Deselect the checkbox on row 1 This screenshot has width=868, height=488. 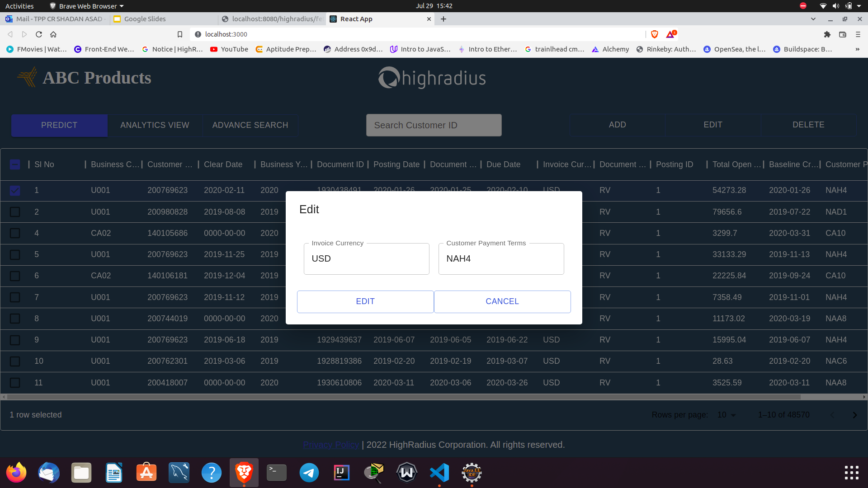15,190
